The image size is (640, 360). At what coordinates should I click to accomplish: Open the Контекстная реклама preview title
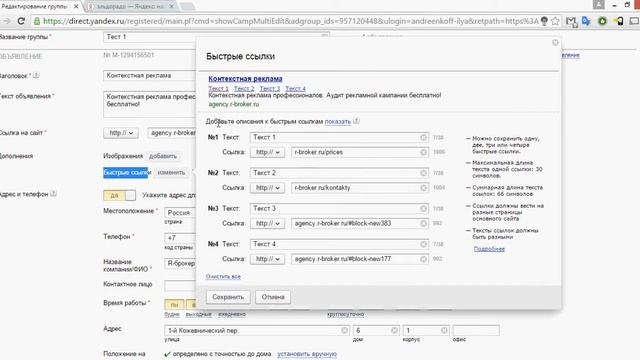245,78
